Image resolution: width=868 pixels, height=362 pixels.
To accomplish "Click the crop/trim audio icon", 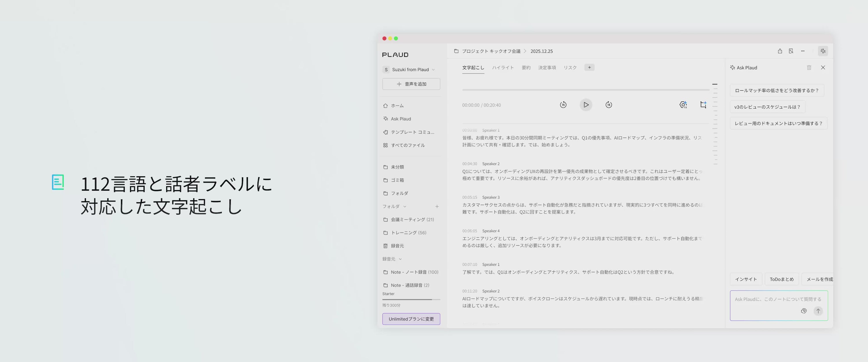I will [x=703, y=105].
